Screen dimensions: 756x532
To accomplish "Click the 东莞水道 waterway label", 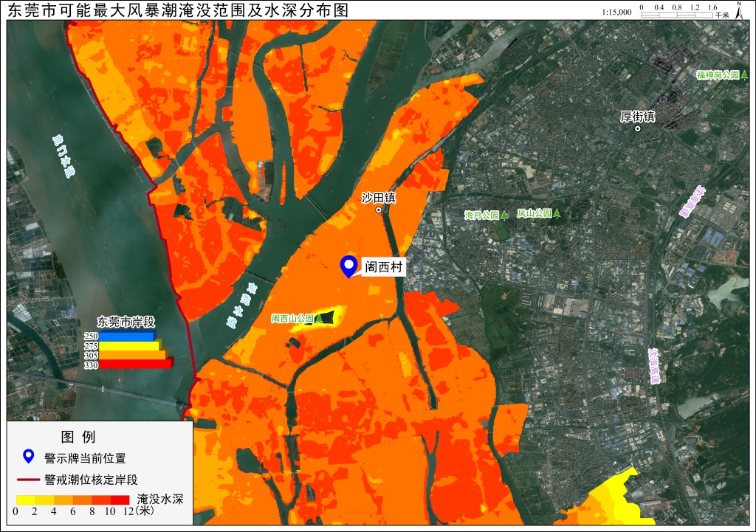I will click(x=242, y=305).
